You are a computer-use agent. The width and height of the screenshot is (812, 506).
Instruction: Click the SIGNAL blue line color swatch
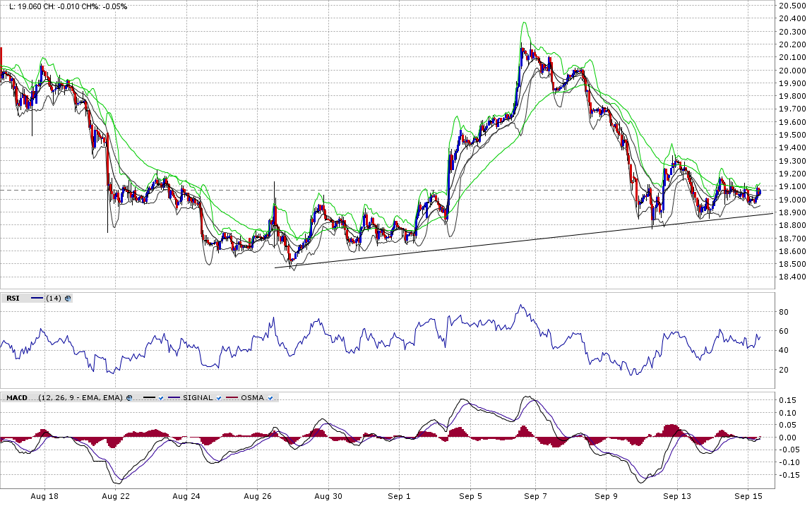[x=174, y=398]
